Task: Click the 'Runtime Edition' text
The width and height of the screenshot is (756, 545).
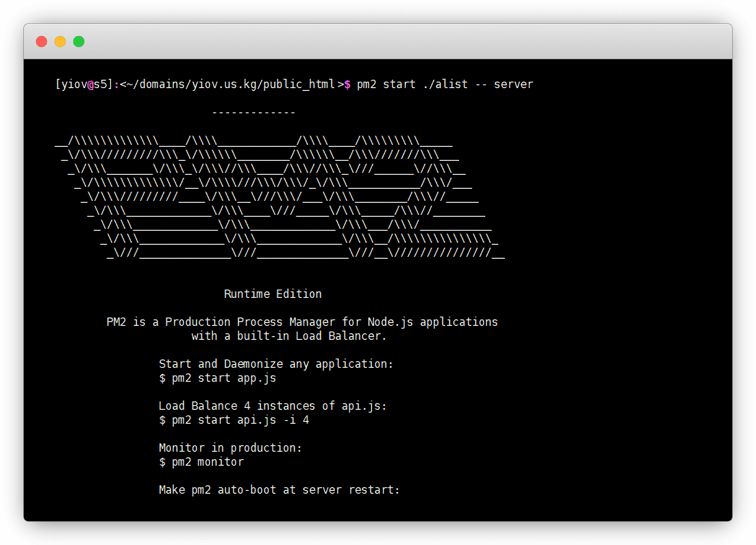Action: (273, 294)
